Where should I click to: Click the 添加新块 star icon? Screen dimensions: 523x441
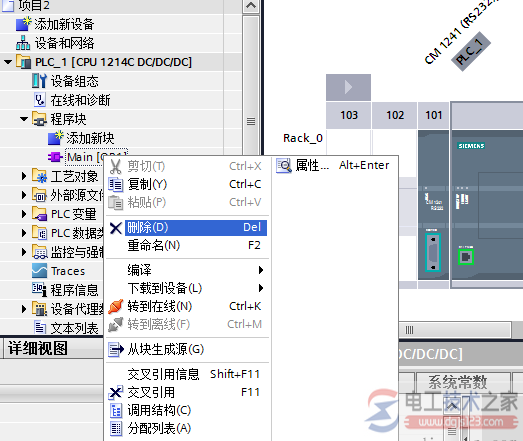point(55,138)
